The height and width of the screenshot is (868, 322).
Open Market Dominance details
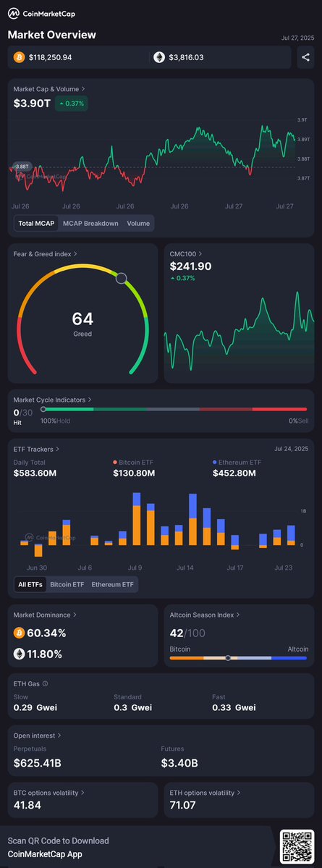click(46, 615)
